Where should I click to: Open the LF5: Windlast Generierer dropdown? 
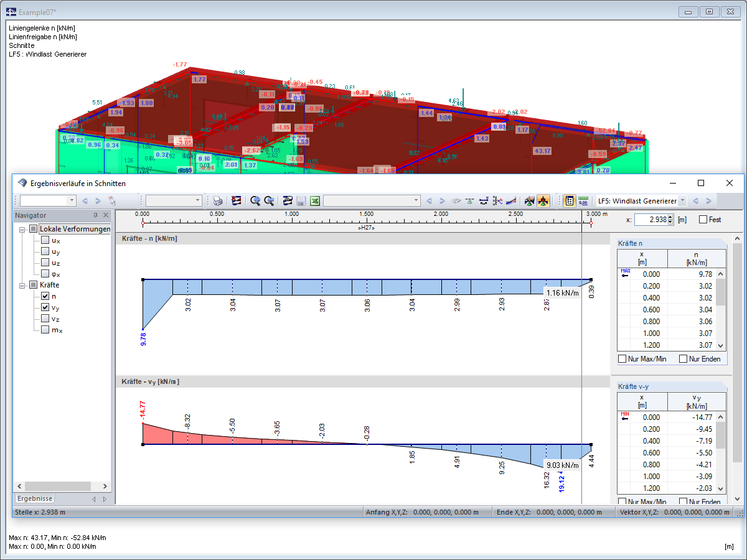click(682, 201)
